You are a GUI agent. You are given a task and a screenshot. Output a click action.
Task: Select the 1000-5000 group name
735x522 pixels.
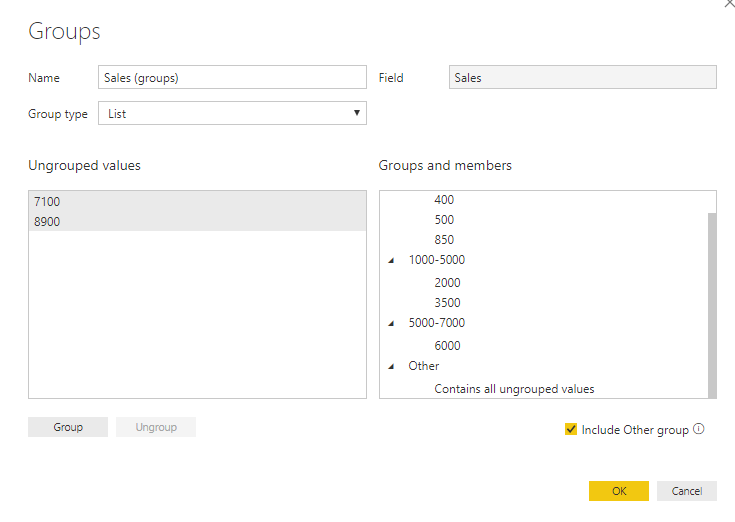pos(436,260)
